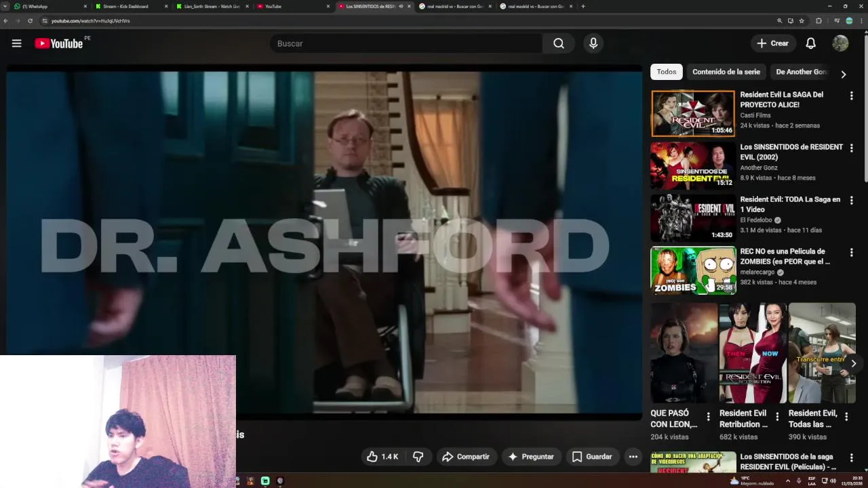Image resolution: width=868 pixels, height=488 pixels.
Task: Like the video with thumbs up
Action: [x=382, y=457]
